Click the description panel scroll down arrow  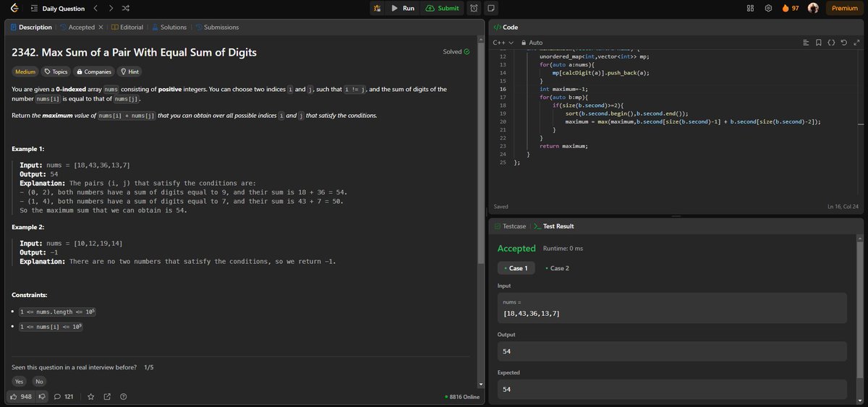point(480,385)
